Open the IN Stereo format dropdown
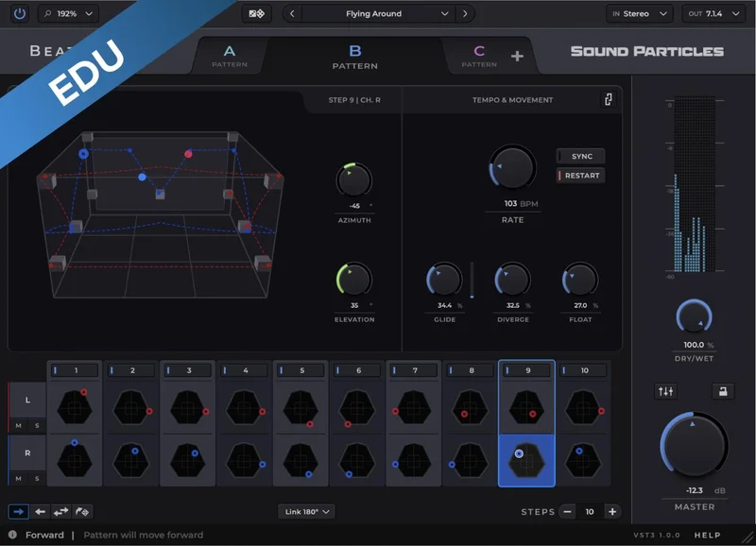 pyautogui.click(x=640, y=13)
